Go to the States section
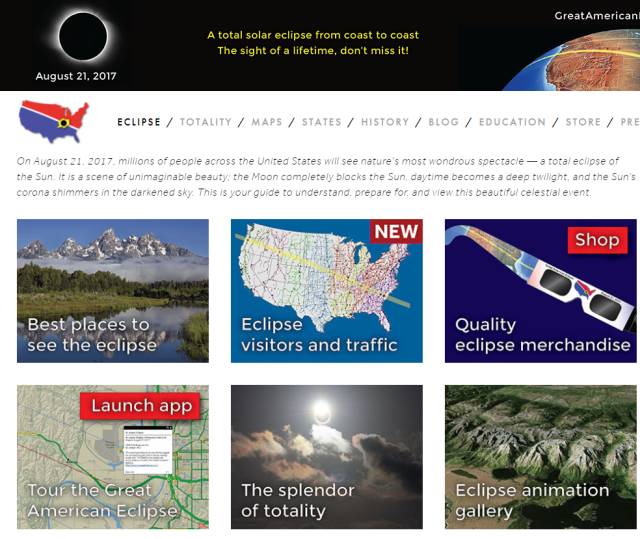 [322, 122]
